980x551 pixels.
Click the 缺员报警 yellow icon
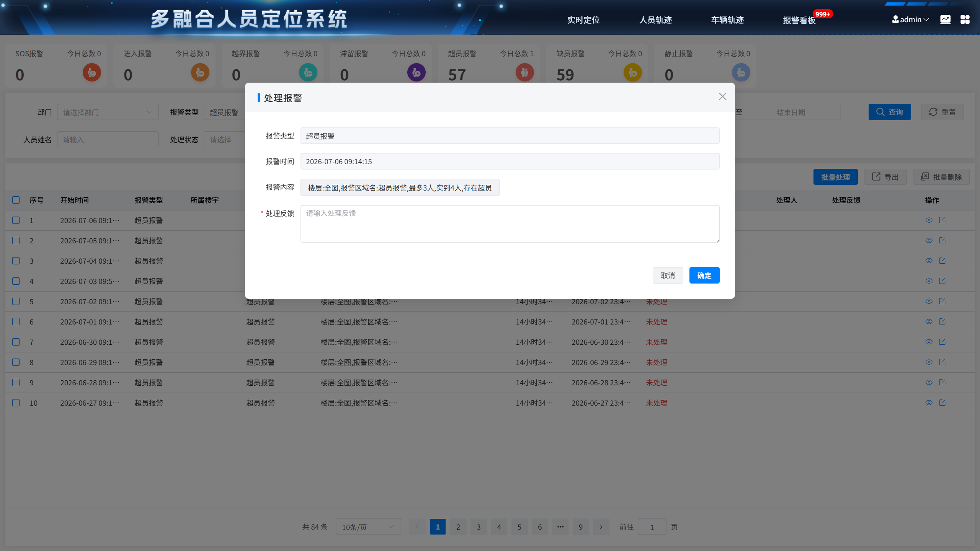[x=633, y=72]
